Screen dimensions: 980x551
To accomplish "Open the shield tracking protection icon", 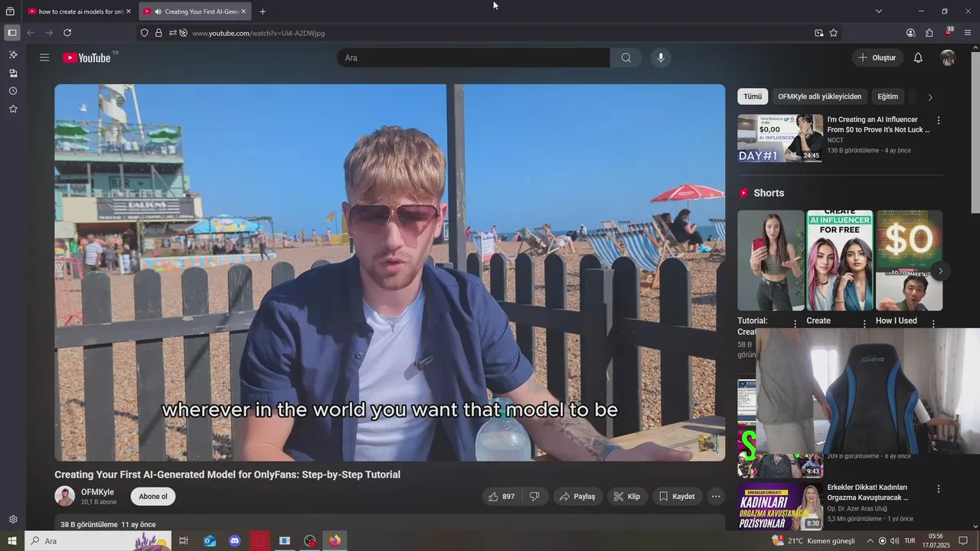I will pos(144,33).
